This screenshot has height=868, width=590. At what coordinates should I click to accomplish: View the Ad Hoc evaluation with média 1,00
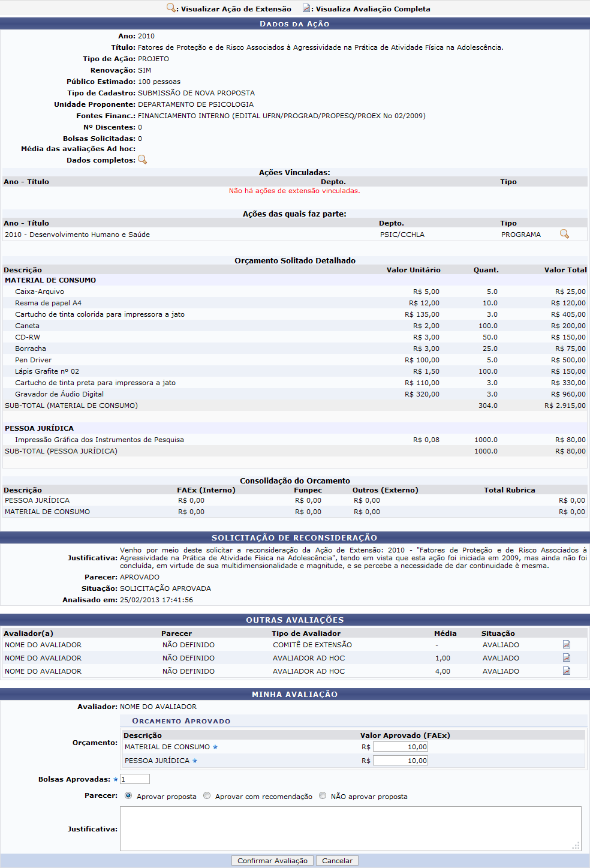point(566,657)
